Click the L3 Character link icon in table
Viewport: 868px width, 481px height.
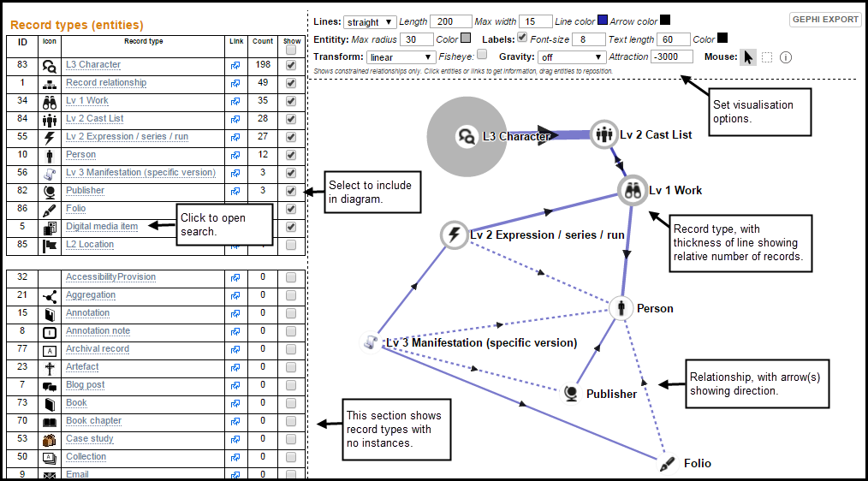(235, 65)
